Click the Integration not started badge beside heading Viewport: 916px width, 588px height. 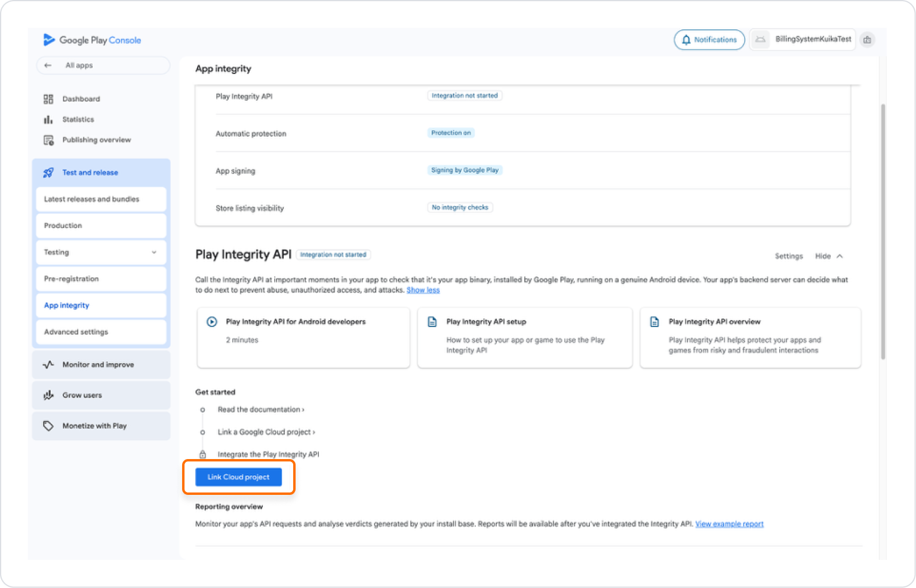tap(333, 255)
